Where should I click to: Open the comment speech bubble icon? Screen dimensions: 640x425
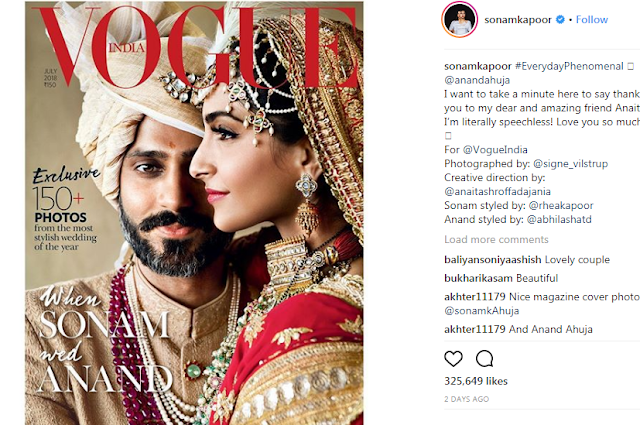click(x=484, y=359)
